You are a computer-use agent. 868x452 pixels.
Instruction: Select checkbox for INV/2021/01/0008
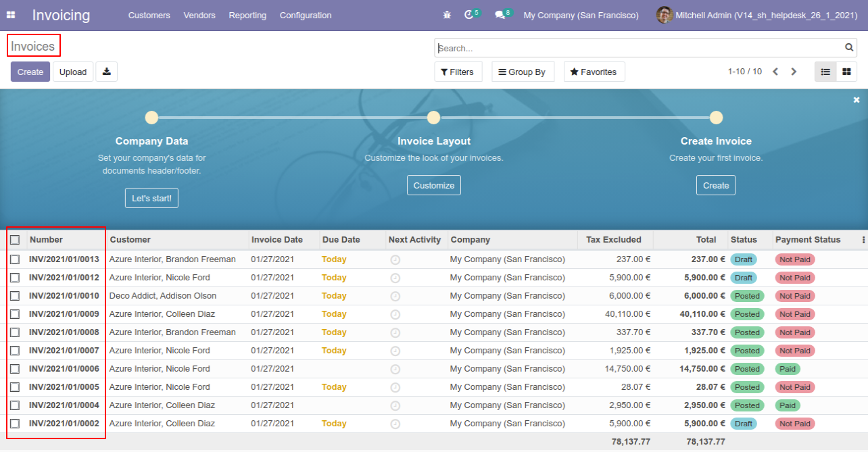pos(15,332)
